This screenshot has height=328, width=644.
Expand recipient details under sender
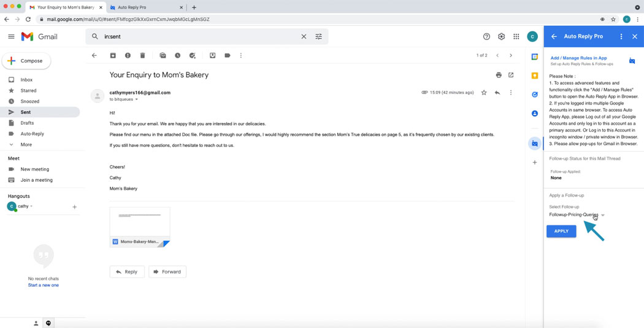[137, 100]
